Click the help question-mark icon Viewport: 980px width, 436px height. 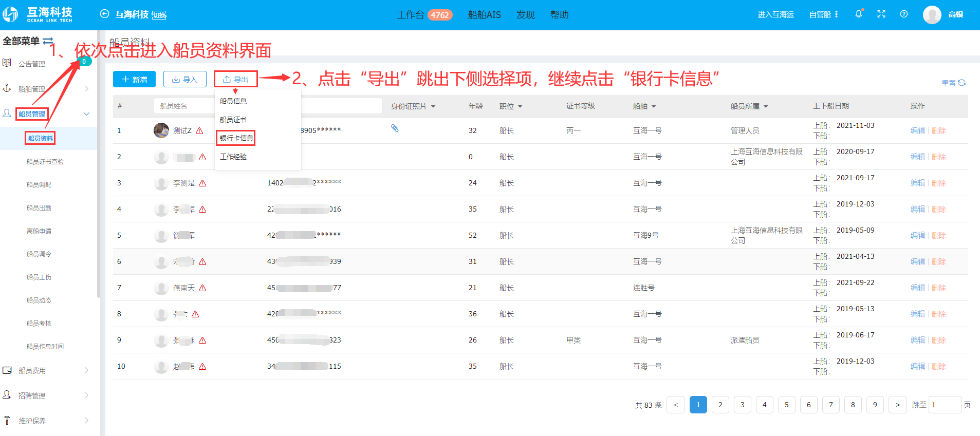[904, 14]
